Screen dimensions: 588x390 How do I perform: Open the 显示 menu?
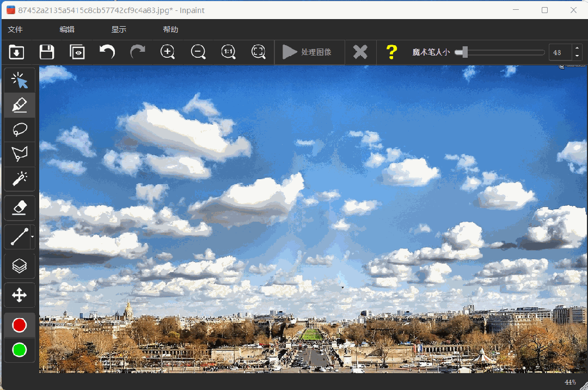pos(119,29)
